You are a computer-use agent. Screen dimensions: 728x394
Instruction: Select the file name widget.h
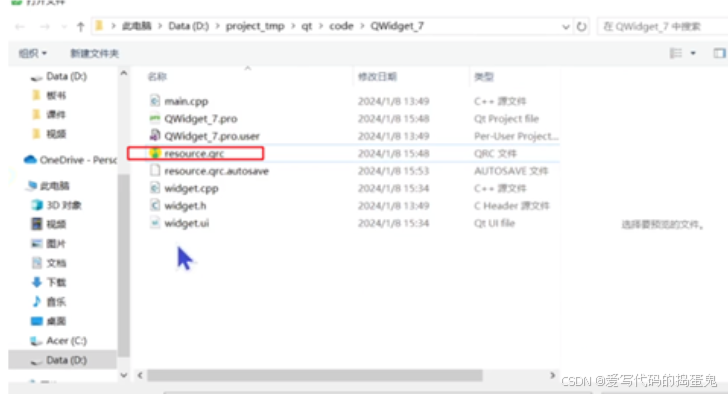(185, 206)
